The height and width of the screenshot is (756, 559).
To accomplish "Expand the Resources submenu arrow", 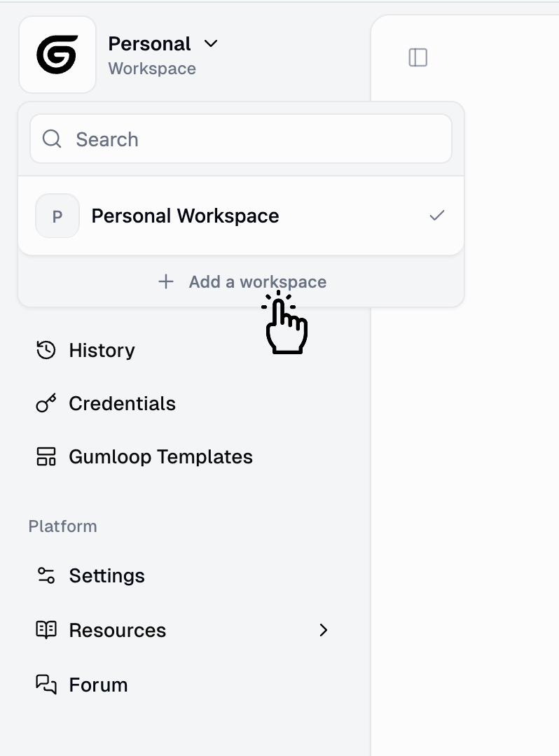I will click(x=323, y=630).
